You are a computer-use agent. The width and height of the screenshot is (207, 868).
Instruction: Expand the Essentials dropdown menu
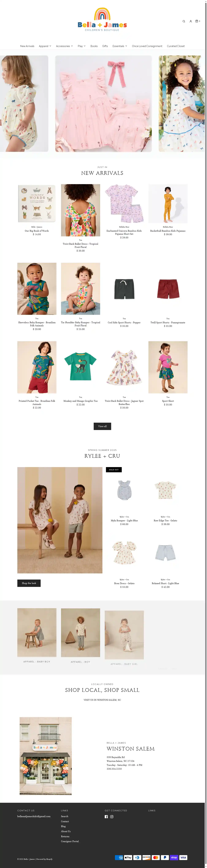[120, 46]
